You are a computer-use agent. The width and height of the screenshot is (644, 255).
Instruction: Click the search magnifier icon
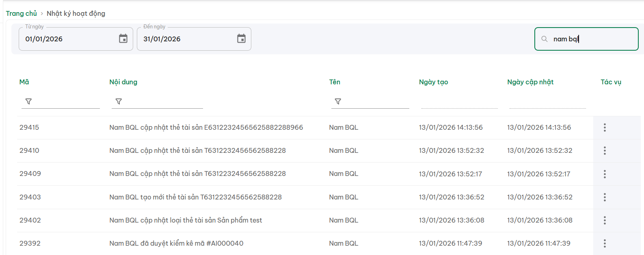point(545,39)
